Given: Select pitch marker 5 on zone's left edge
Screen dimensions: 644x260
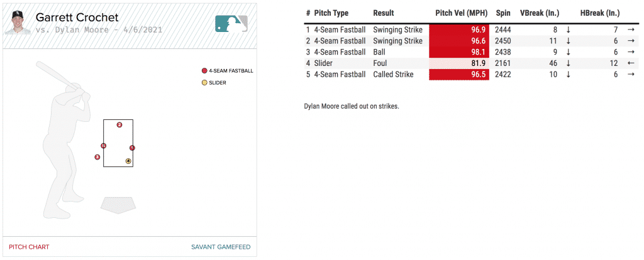Looking at the screenshot, I should 103,146.
